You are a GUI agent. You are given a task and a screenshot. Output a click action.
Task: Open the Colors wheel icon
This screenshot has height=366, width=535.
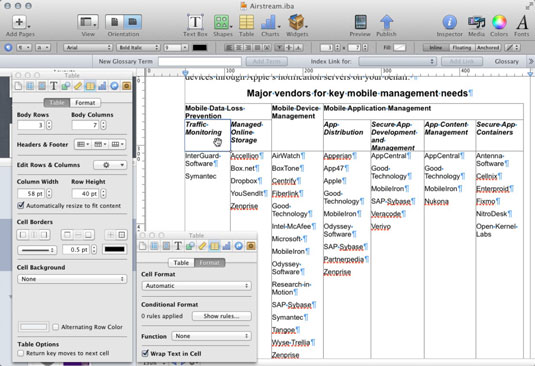pyautogui.click(x=499, y=22)
